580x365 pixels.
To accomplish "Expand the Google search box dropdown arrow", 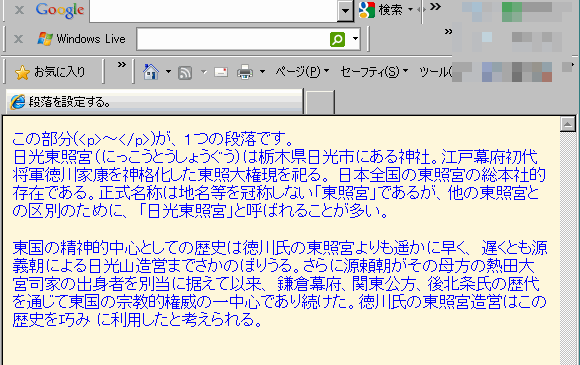I will pyautogui.click(x=345, y=10).
